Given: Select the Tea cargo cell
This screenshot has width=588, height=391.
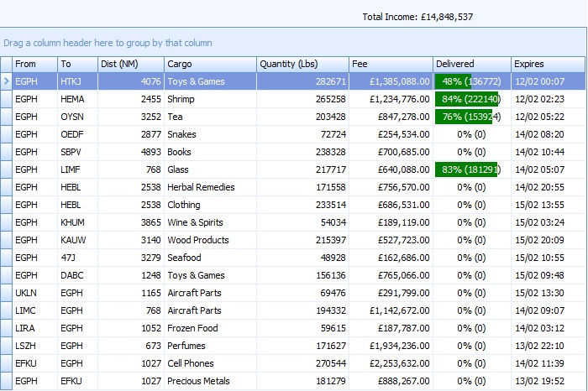Looking at the screenshot, I should pyautogui.click(x=210, y=117).
